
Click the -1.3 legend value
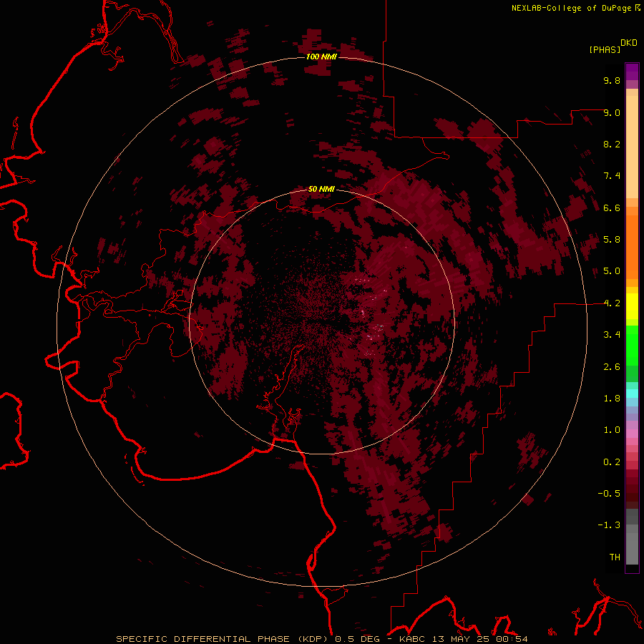(x=609, y=525)
